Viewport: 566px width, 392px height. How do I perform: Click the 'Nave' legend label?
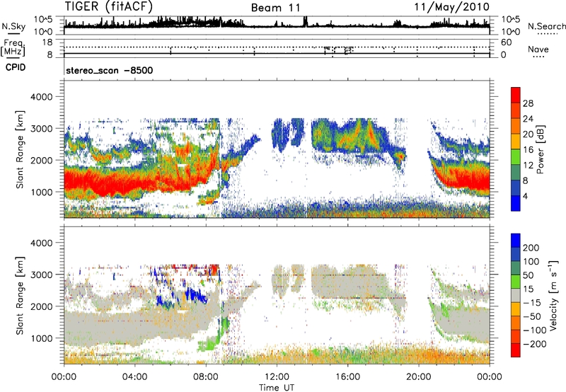[538, 49]
